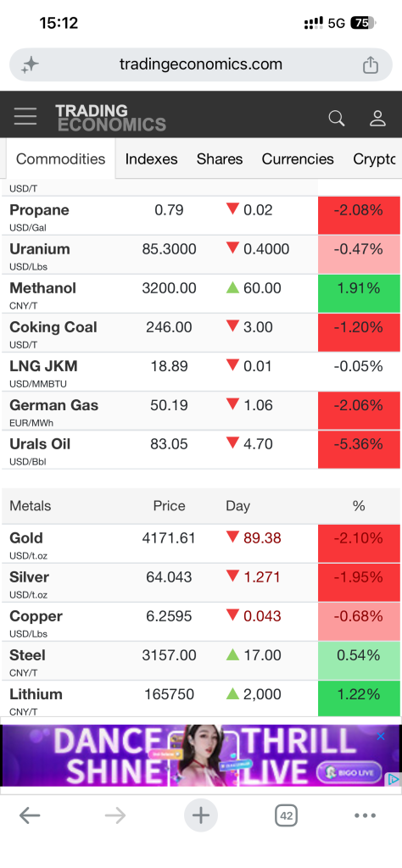402x868 pixels.
Task: Tap the share icon in address bar
Action: tap(371, 64)
